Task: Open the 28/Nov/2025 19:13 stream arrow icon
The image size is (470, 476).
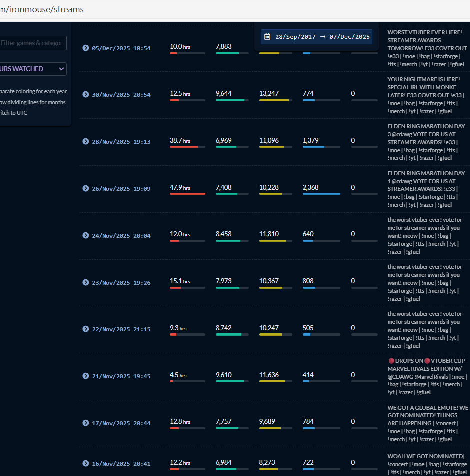Action: pos(86,142)
